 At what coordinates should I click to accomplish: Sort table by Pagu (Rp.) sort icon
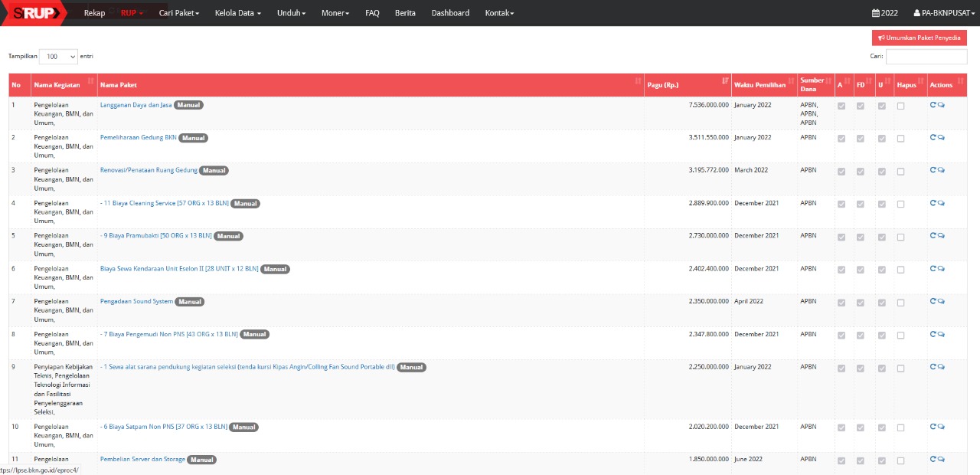coord(725,81)
